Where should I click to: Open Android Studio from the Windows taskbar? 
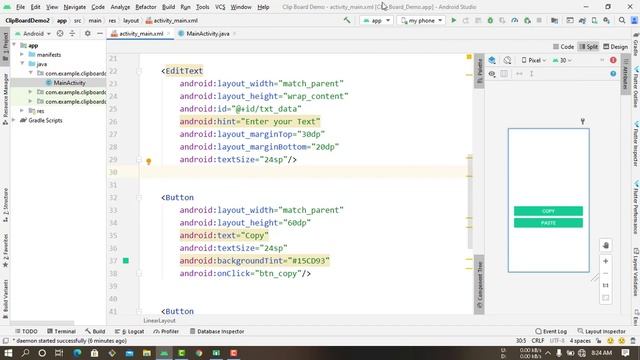point(164,353)
